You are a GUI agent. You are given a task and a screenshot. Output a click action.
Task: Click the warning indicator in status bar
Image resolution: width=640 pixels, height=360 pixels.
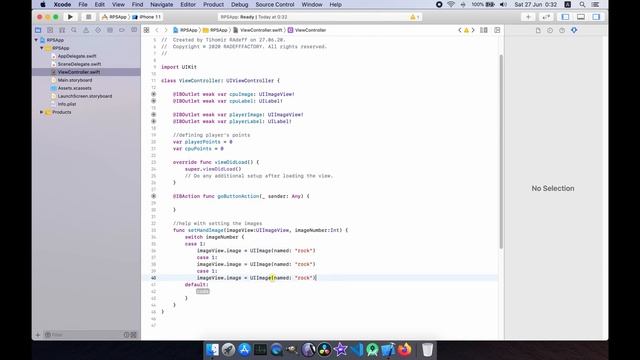414,17
